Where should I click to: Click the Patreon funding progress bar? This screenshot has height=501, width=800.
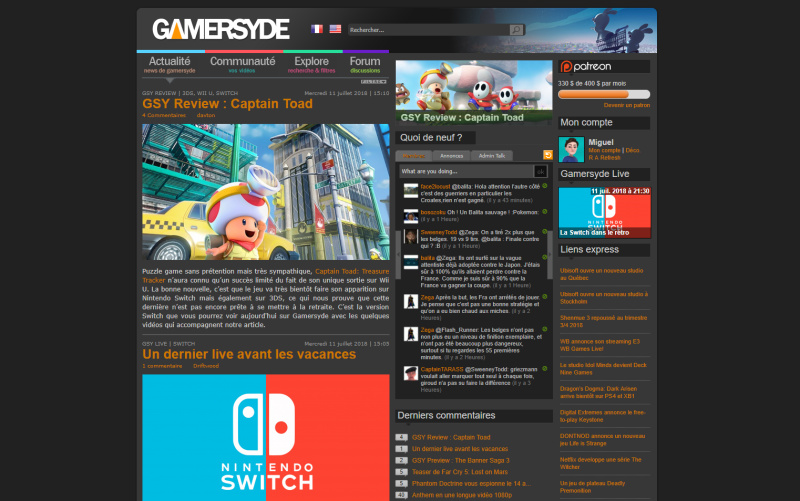tap(604, 94)
